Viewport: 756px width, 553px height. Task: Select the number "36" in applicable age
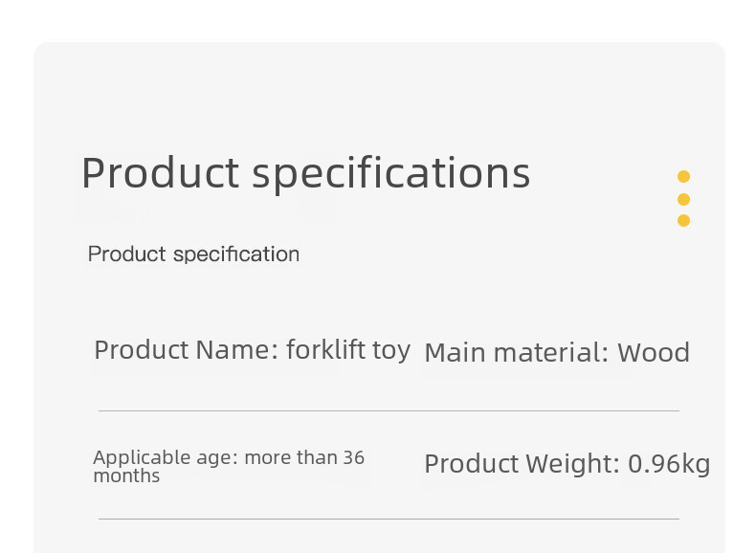pos(354,457)
